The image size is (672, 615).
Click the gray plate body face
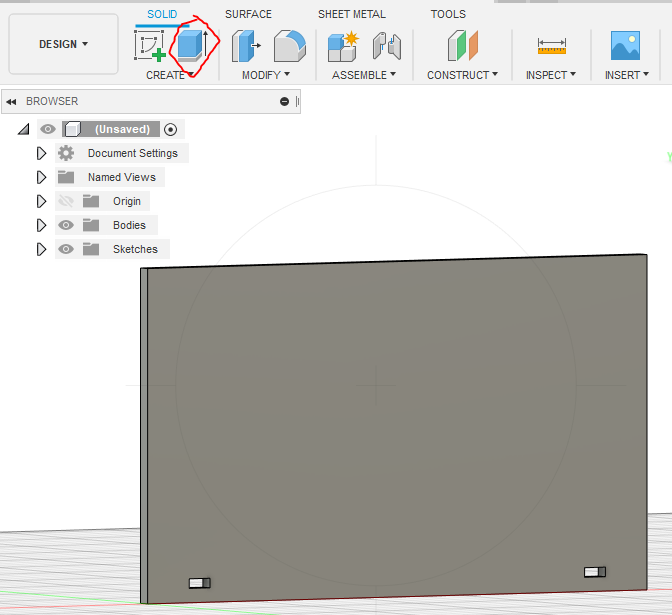pyautogui.click(x=397, y=429)
